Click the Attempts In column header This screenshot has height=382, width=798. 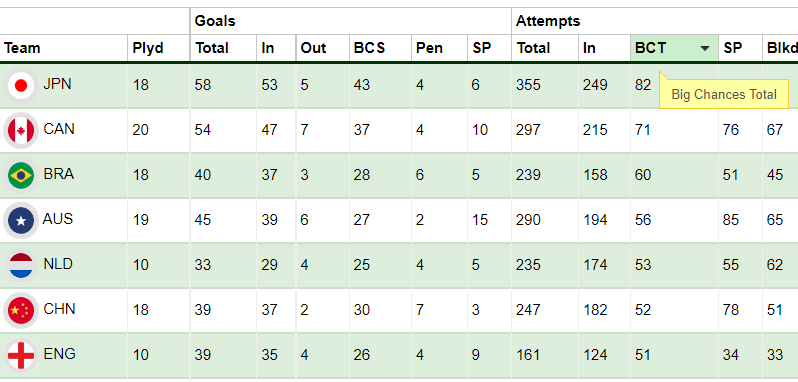(x=589, y=48)
